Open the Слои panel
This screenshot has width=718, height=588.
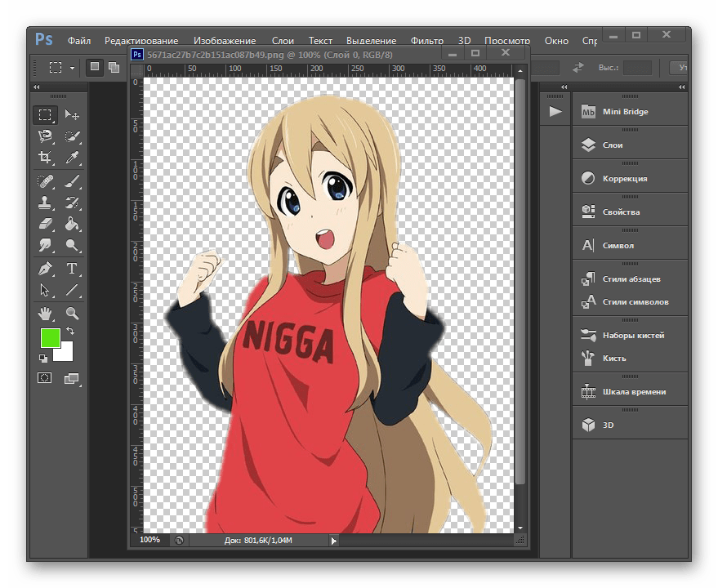click(612, 145)
